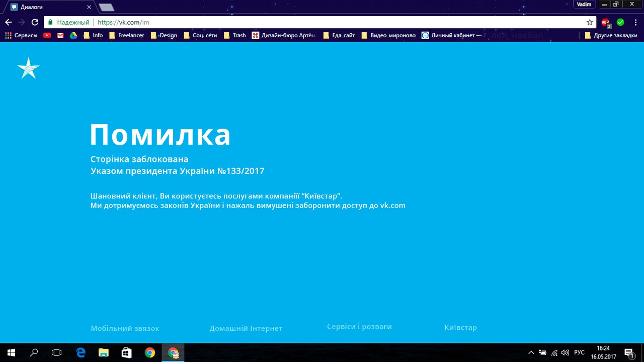Open the Wi-Fi network panel
The width and height of the screenshot is (644, 362).
click(554, 352)
